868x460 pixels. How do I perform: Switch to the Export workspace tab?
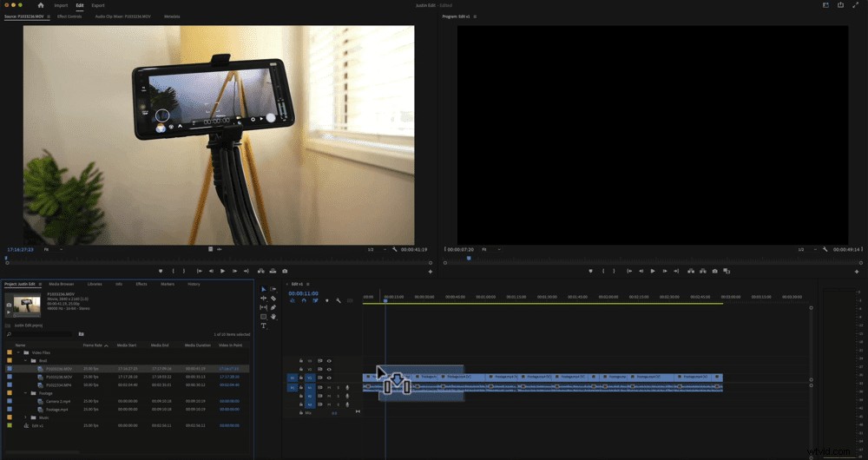pos(98,5)
